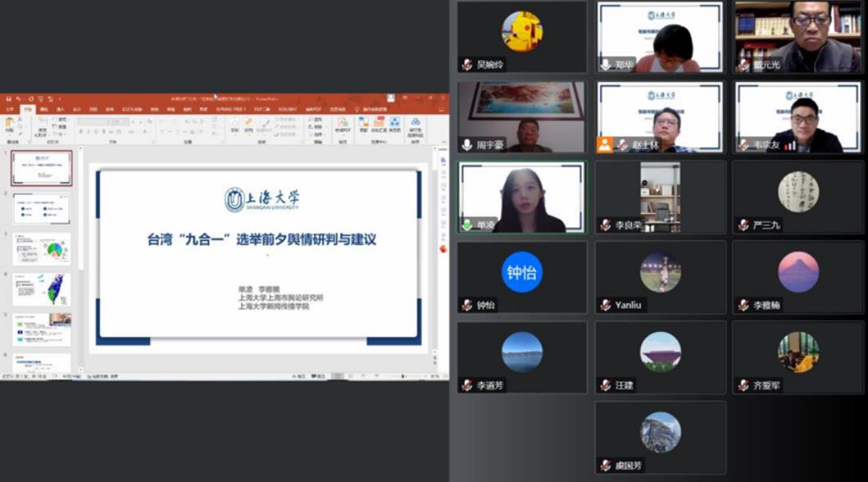Image resolution: width=868 pixels, height=482 pixels.
Task: Click the 钟怡 blue avatar tile
Action: (x=521, y=273)
